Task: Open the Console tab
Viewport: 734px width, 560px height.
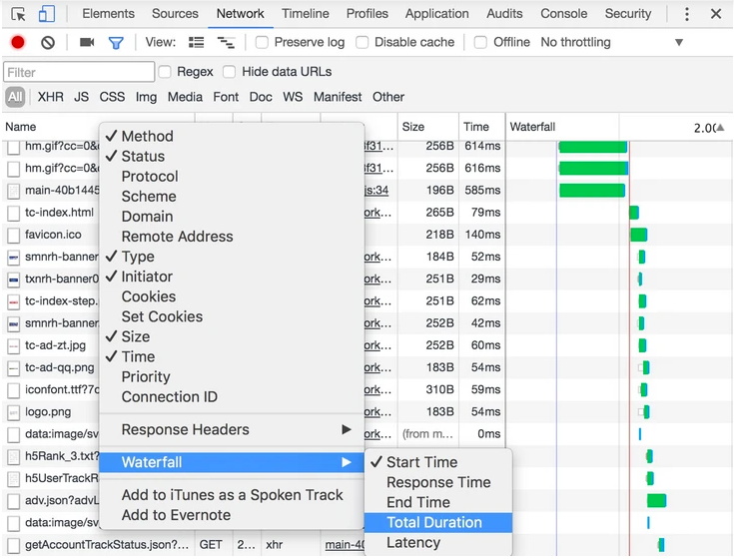Action: point(563,14)
